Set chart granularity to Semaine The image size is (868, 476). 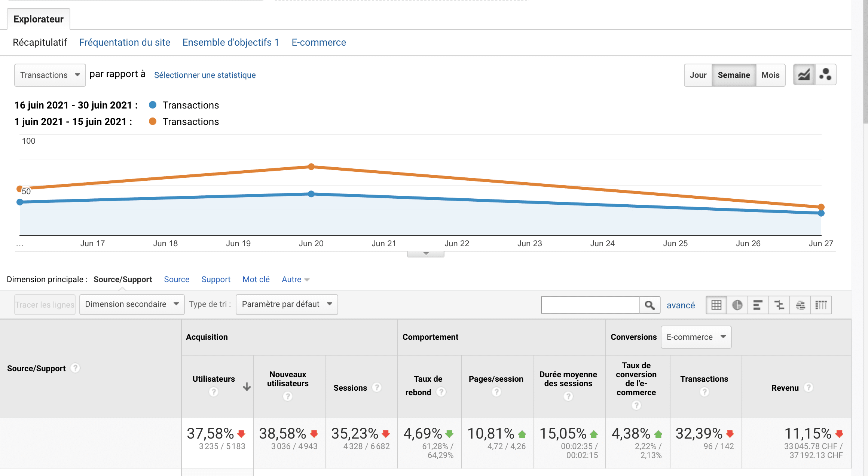[x=734, y=75]
